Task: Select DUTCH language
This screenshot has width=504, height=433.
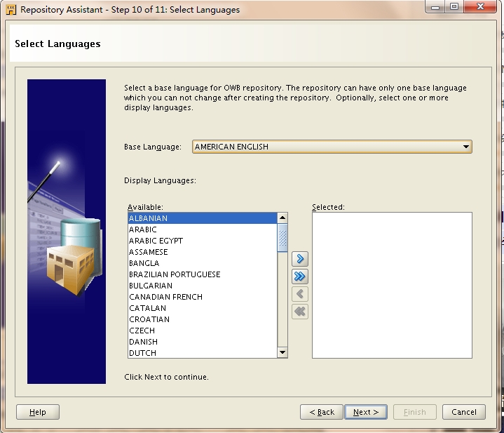Action: click(x=202, y=352)
